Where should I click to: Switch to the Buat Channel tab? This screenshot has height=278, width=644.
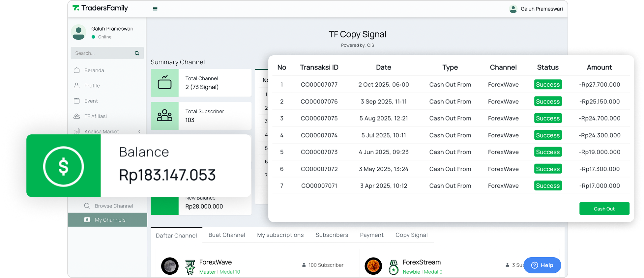click(227, 235)
